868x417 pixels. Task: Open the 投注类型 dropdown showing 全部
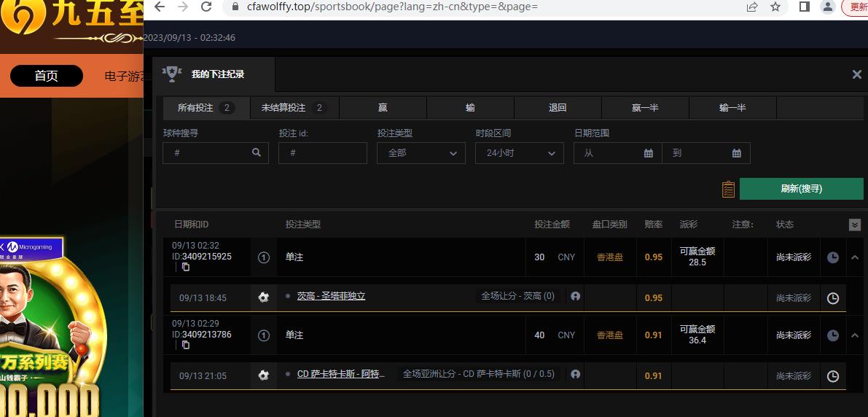coord(421,153)
